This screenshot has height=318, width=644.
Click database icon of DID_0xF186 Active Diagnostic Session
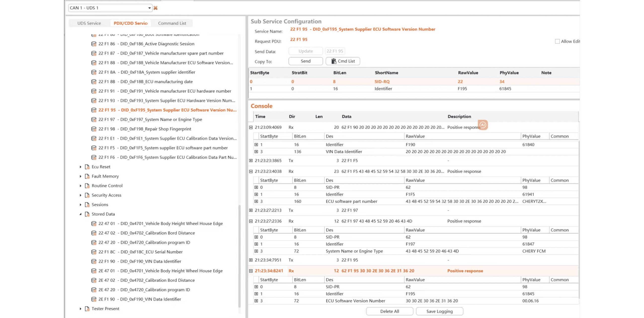tap(94, 44)
